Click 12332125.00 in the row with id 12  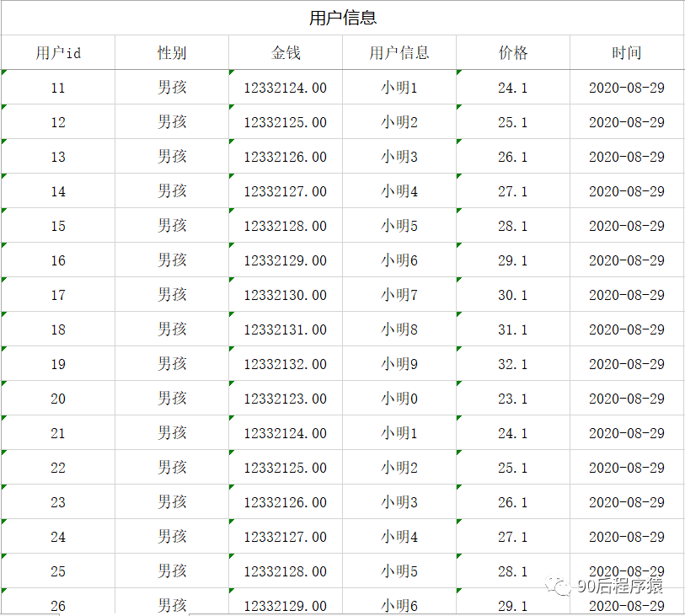coord(286,122)
